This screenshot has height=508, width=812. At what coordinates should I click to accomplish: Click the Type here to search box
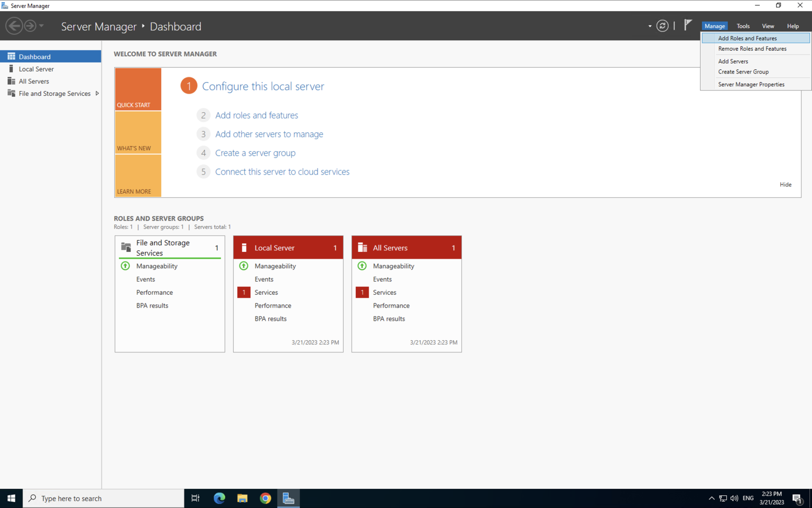pos(104,498)
